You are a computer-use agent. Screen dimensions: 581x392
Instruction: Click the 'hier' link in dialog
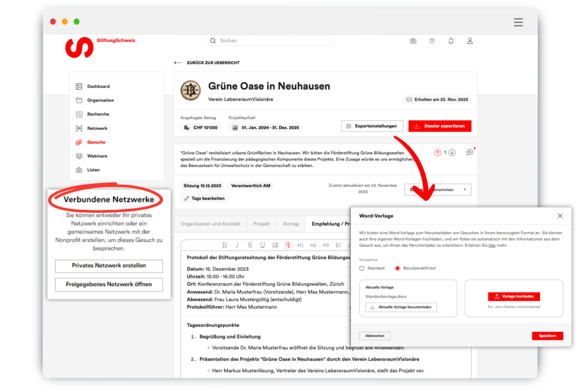coord(492,245)
